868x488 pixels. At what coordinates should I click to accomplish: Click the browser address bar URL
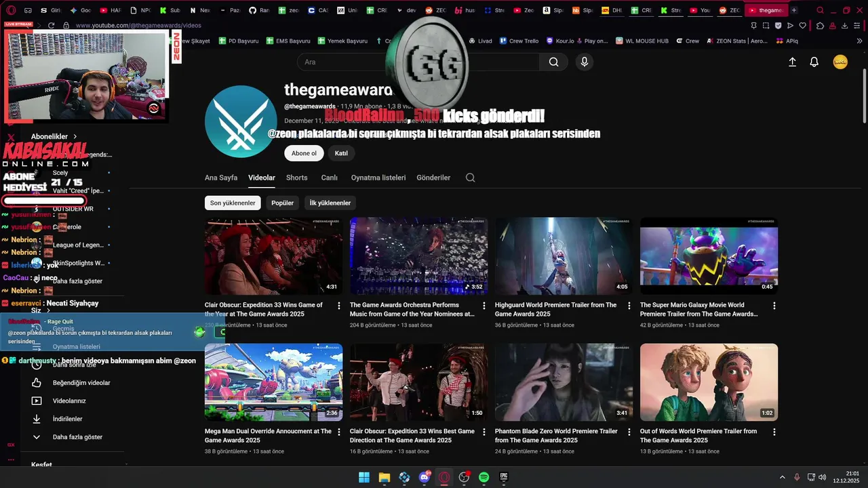[138, 25]
